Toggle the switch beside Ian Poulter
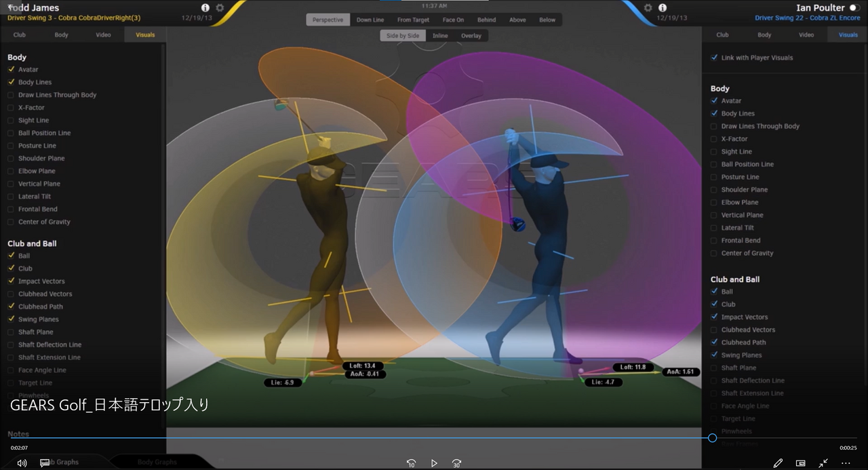The image size is (868, 470). 854,7
